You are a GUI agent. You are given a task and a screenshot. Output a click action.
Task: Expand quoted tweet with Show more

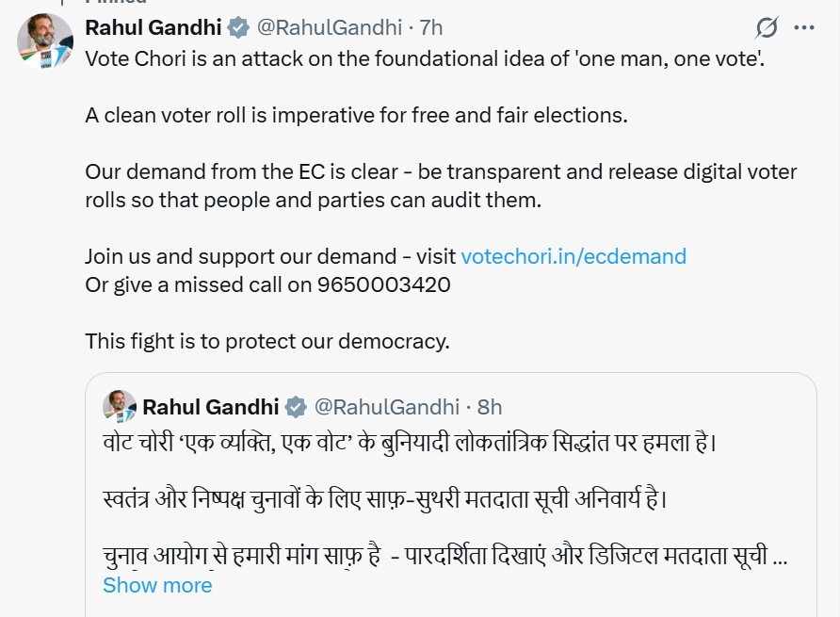(157, 585)
